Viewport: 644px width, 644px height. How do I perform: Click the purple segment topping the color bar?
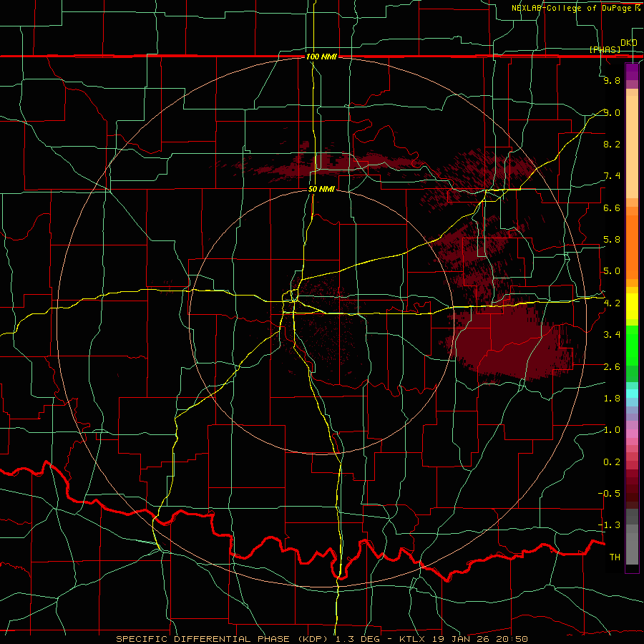[x=632, y=72]
